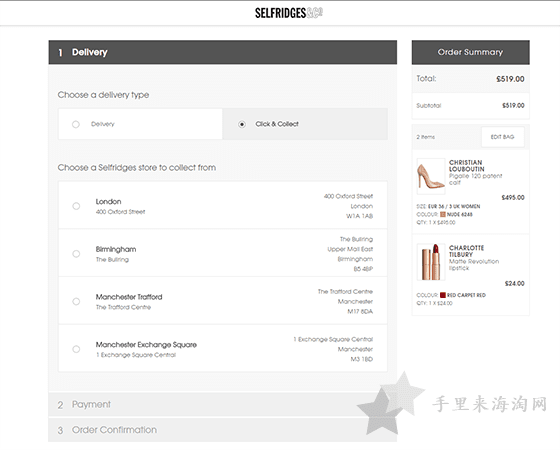Open the Christian Louboutin product title
560x450 pixels.
pyautogui.click(x=466, y=166)
